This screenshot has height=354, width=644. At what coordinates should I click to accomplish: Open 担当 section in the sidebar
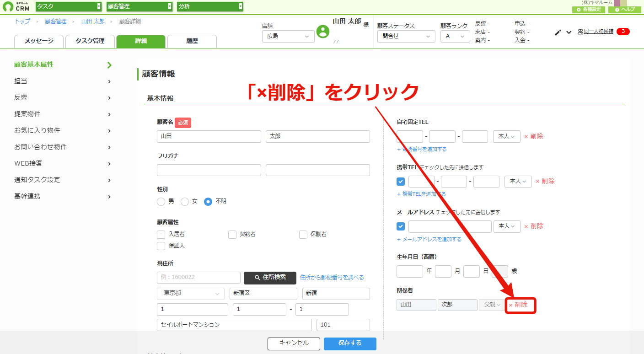pyautogui.click(x=63, y=81)
